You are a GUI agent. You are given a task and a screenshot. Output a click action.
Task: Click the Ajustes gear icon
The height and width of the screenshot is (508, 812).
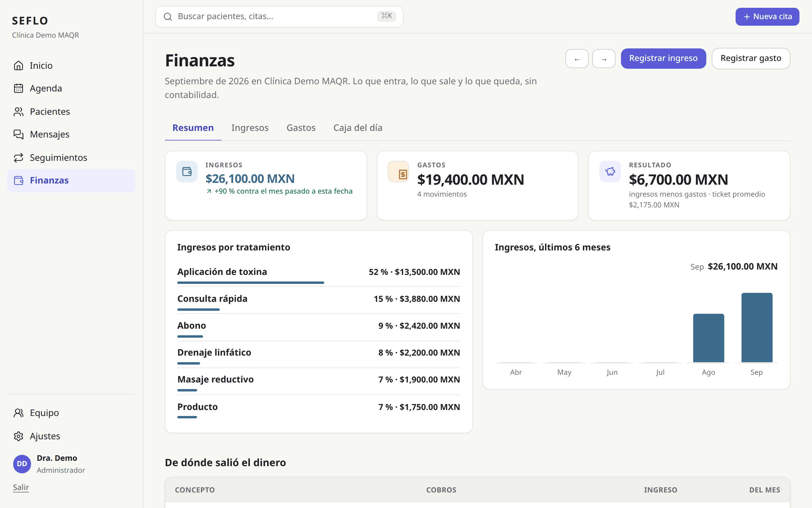(19, 436)
